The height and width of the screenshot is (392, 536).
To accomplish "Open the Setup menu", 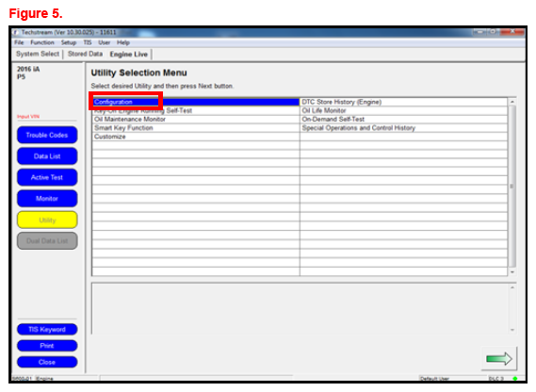I will pyautogui.click(x=69, y=42).
